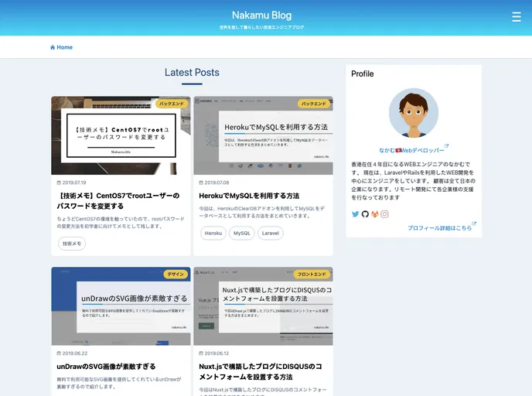The image size is (532, 396).
Task: Click the calendar icon beside 2019.06.22
Action: tap(59, 353)
